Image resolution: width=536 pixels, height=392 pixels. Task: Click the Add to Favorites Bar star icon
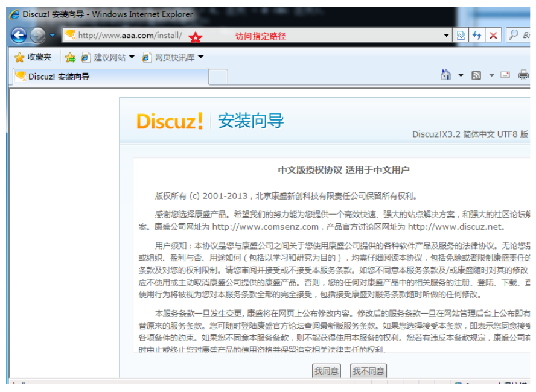71,57
